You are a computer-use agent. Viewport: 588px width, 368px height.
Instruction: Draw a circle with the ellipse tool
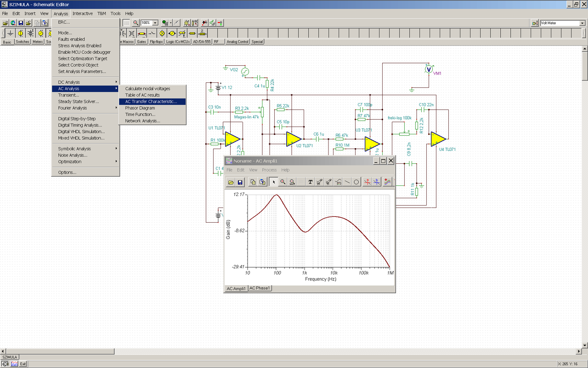(356, 182)
